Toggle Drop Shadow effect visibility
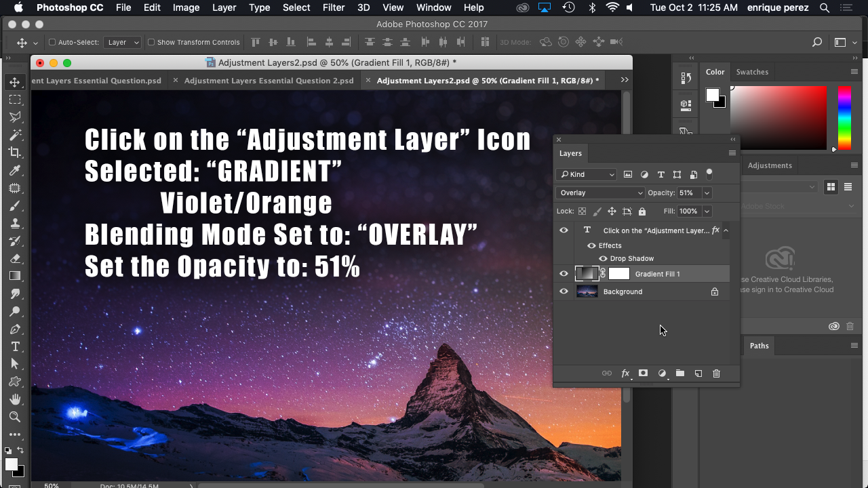Viewport: 868px width, 488px height. [x=603, y=258]
